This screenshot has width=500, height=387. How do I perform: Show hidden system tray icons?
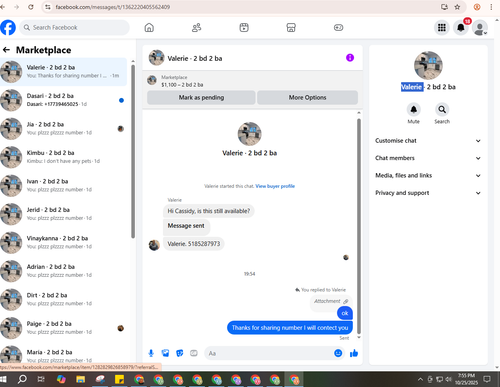pos(420,379)
